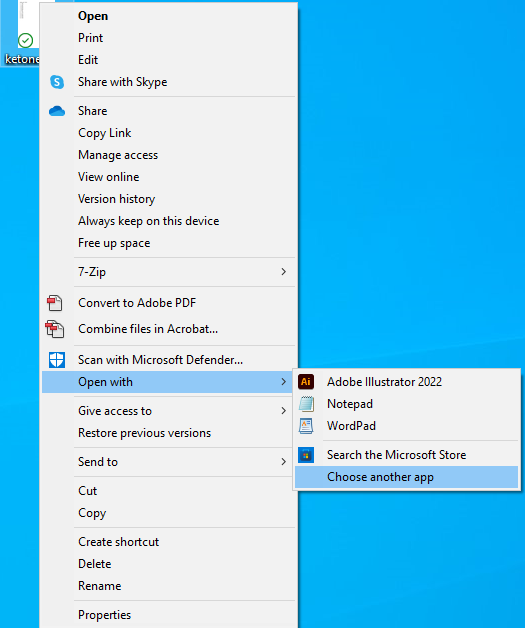
Task: Click the Adobe Illustrator Ai icon
Action: [x=306, y=382]
